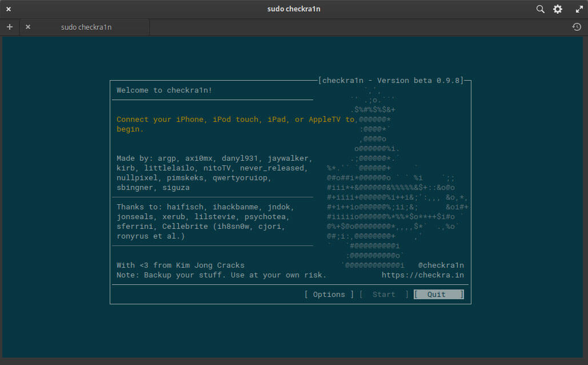The image size is (588, 365).
Task: Click the window title "sudo checkra1n"
Action: (294, 9)
